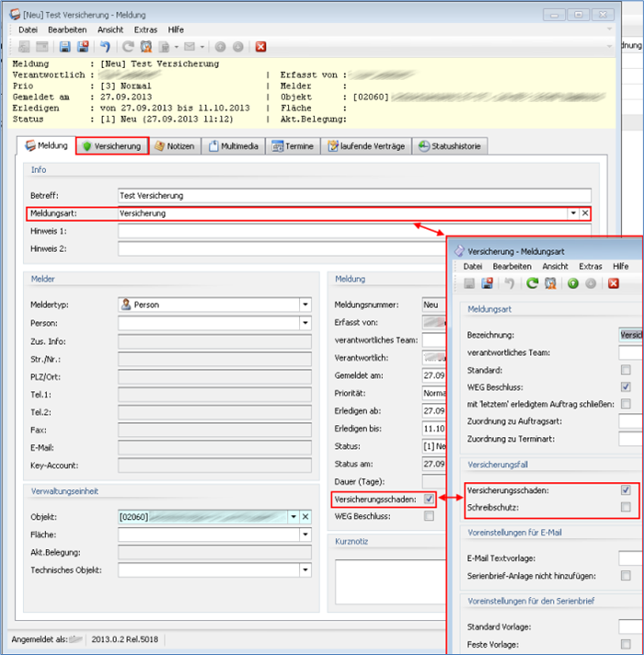
Task: Expand the Fläche dropdown list
Action: click(305, 534)
